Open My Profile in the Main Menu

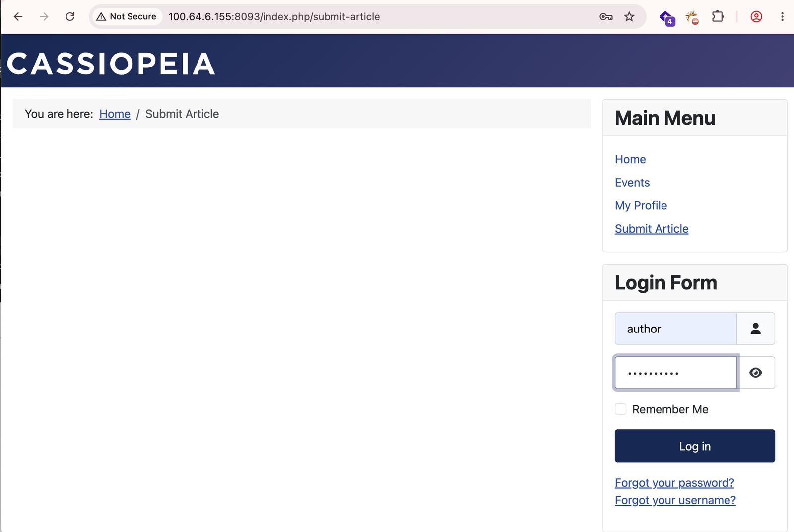click(641, 205)
